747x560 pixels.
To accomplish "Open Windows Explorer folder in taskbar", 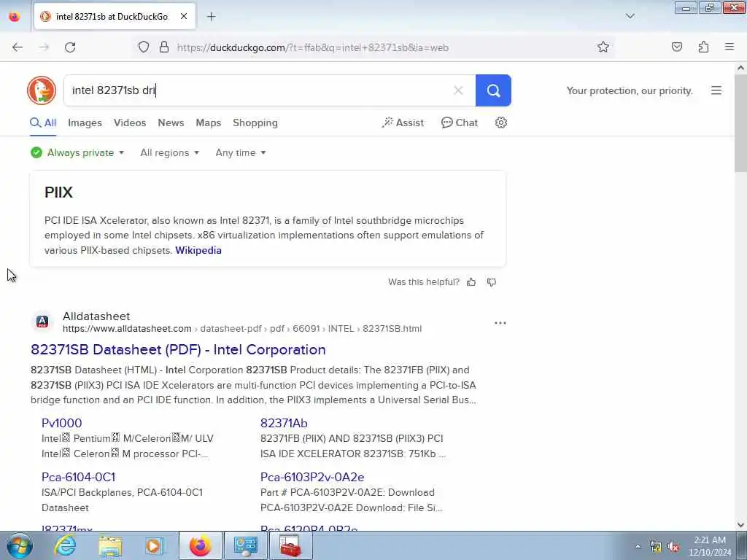I will click(x=111, y=545).
